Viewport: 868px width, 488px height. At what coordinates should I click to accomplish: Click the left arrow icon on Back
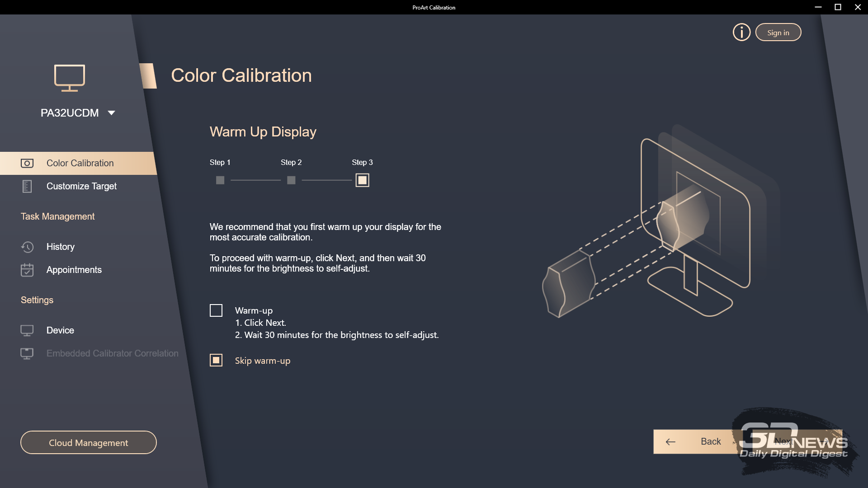click(x=670, y=442)
